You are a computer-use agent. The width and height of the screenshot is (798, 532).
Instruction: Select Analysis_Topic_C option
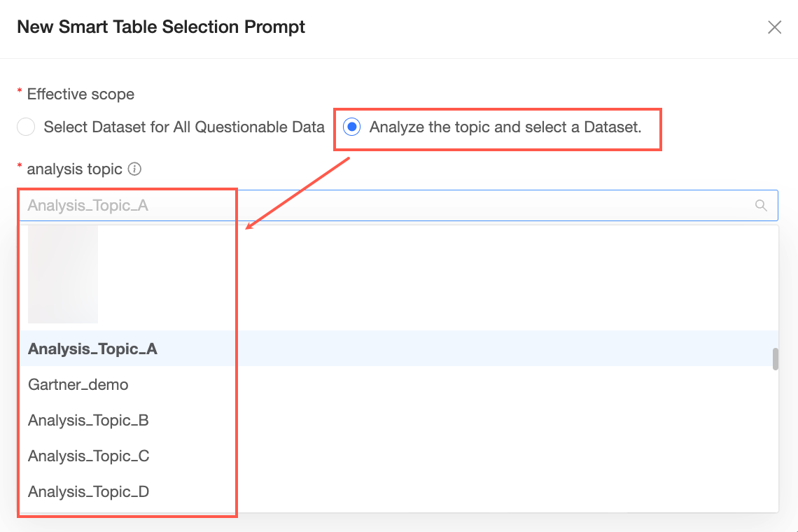[398, 456]
